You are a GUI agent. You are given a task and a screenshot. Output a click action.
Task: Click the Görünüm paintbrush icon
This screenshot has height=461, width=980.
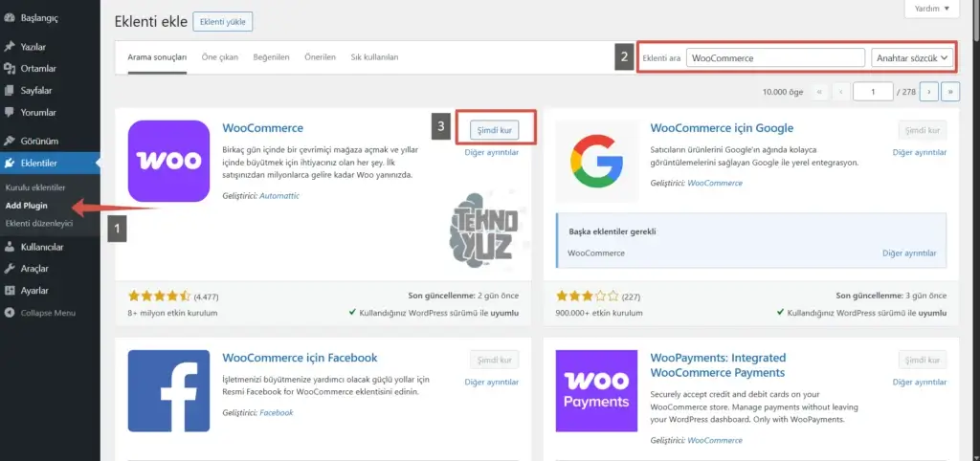pos(9,142)
